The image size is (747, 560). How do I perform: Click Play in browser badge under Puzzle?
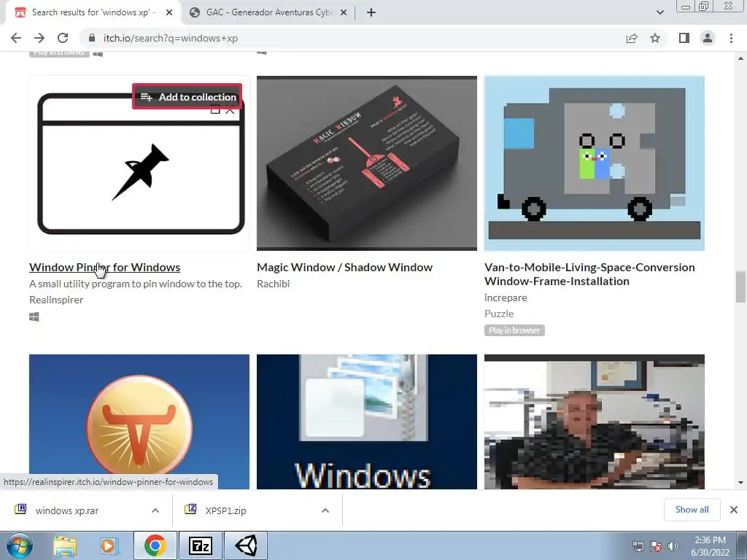click(x=514, y=330)
